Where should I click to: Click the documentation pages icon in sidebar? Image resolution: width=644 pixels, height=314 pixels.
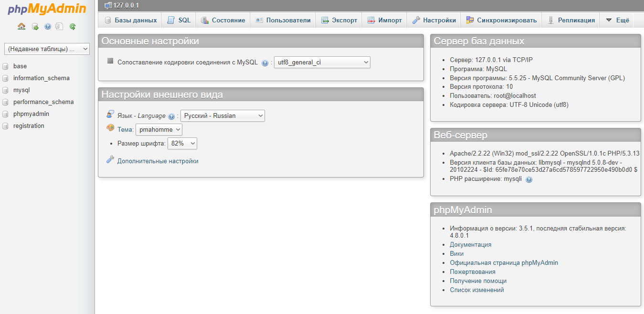[60, 27]
